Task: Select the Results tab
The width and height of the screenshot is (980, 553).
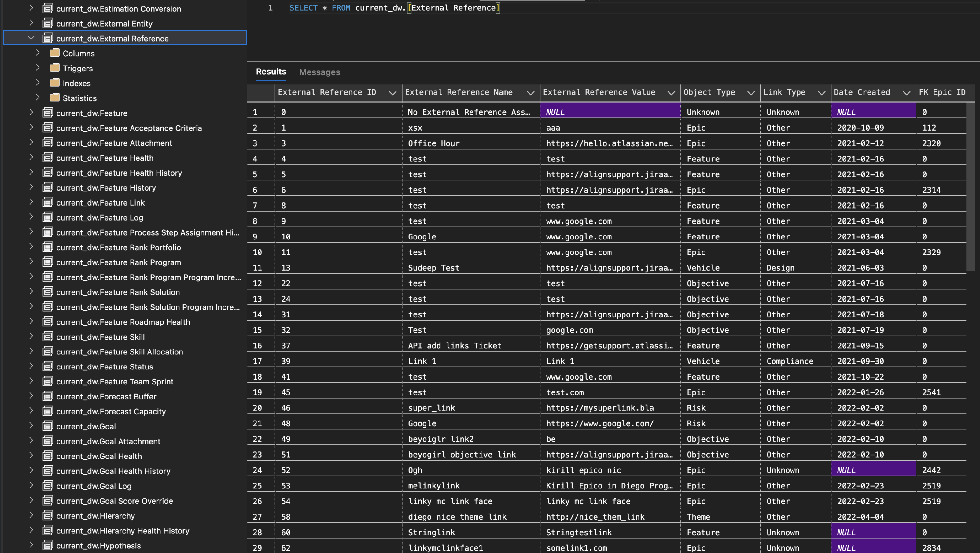Action: (x=271, y=72)
